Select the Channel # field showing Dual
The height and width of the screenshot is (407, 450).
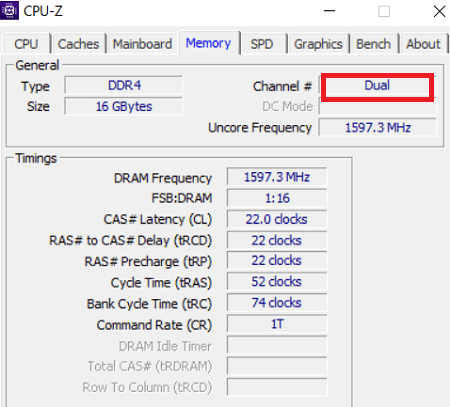tap(377, 86)
